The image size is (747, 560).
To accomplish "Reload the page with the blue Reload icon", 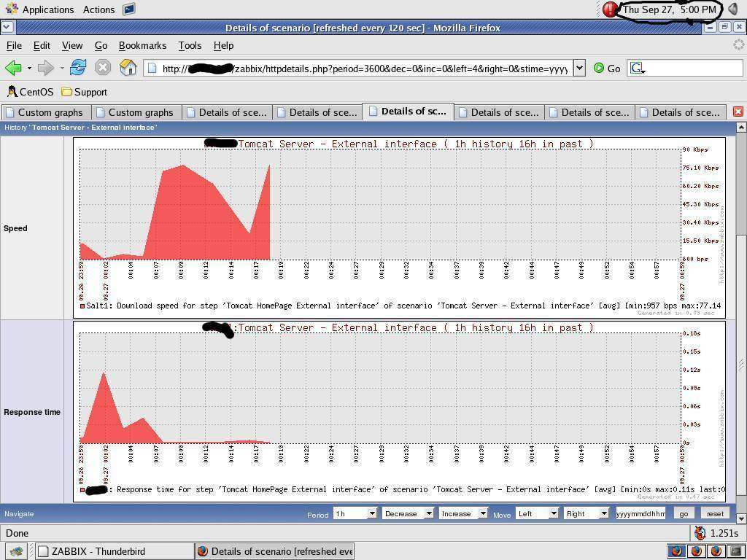I will tap(78, 68).
